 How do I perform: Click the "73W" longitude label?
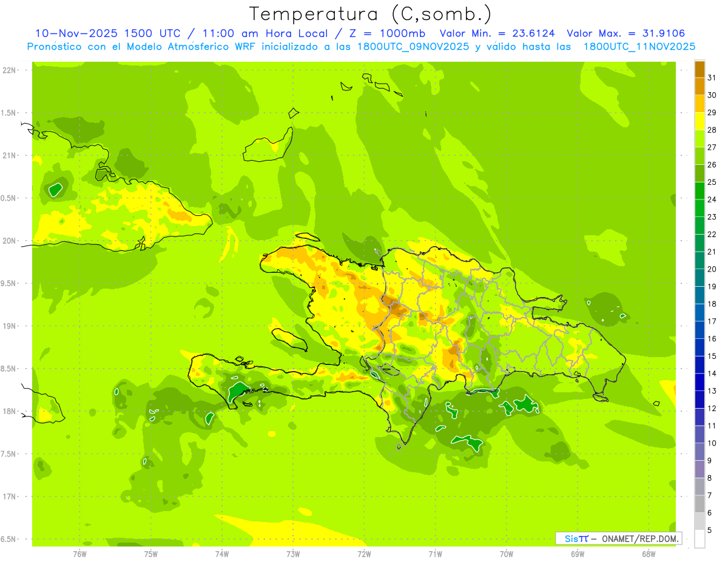click(293, 554)
